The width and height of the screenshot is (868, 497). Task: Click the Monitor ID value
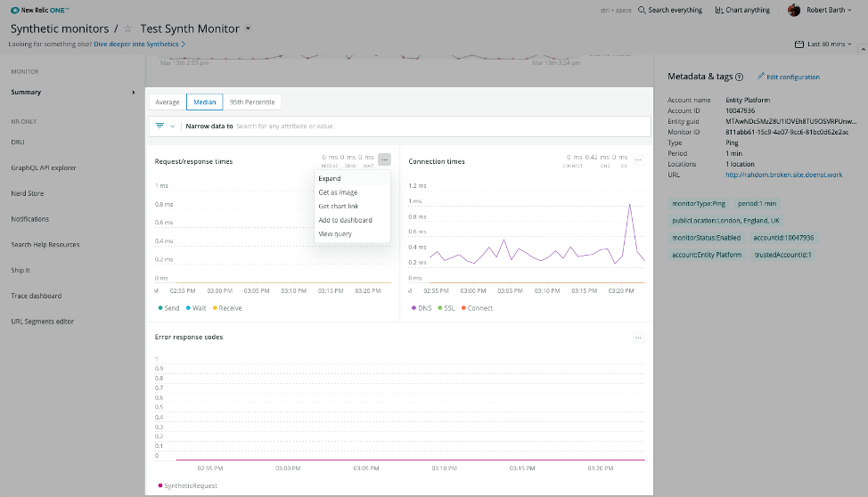pos(787,133)
